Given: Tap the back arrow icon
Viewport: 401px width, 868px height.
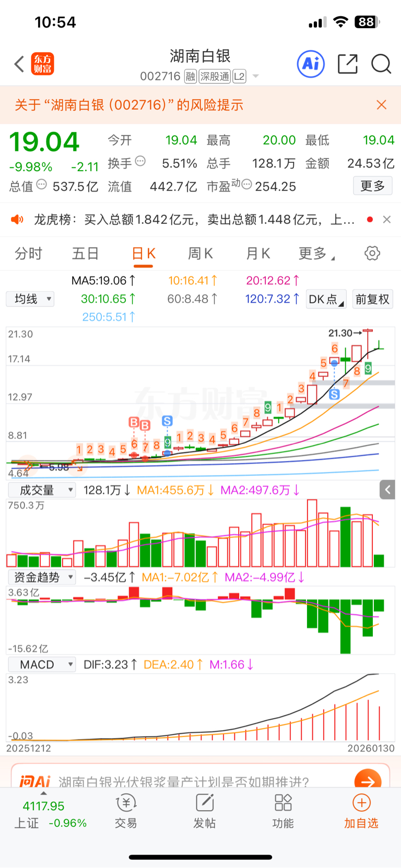Looking at the screenshot, I should pyautogui.click(x=19, y=64).
